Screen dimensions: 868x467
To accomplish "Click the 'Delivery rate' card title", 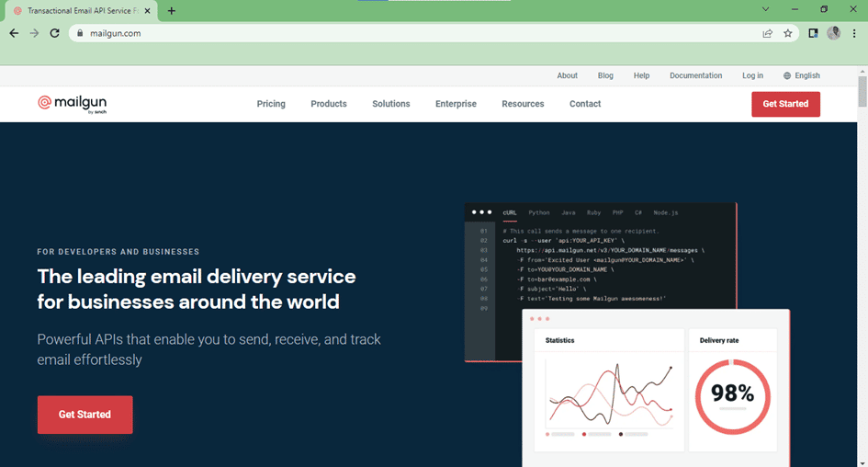I will point(719,340).
